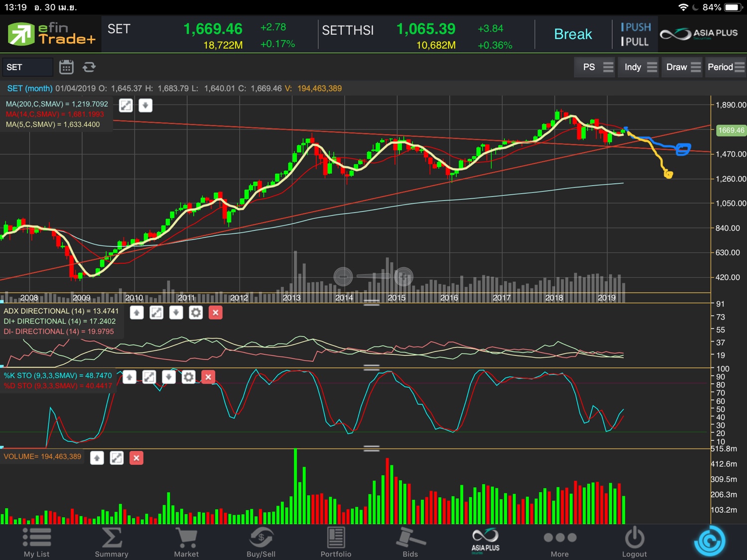Open the Bids gavel icon
Image resolution: width=747 pixels, height=560 pixels.
click(410, 542)
